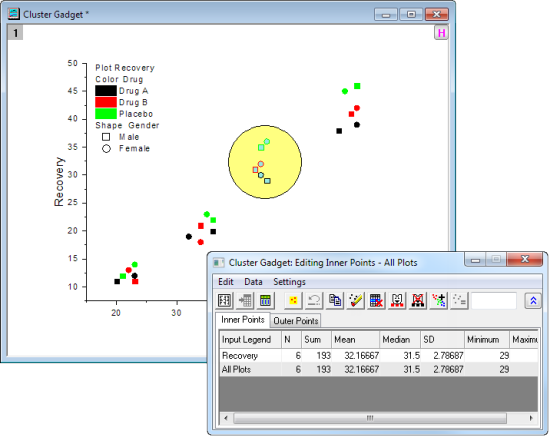Click the Male square legend symbol
The height and width of the screenshot is (437, 550).
click(x=106, y=137)
